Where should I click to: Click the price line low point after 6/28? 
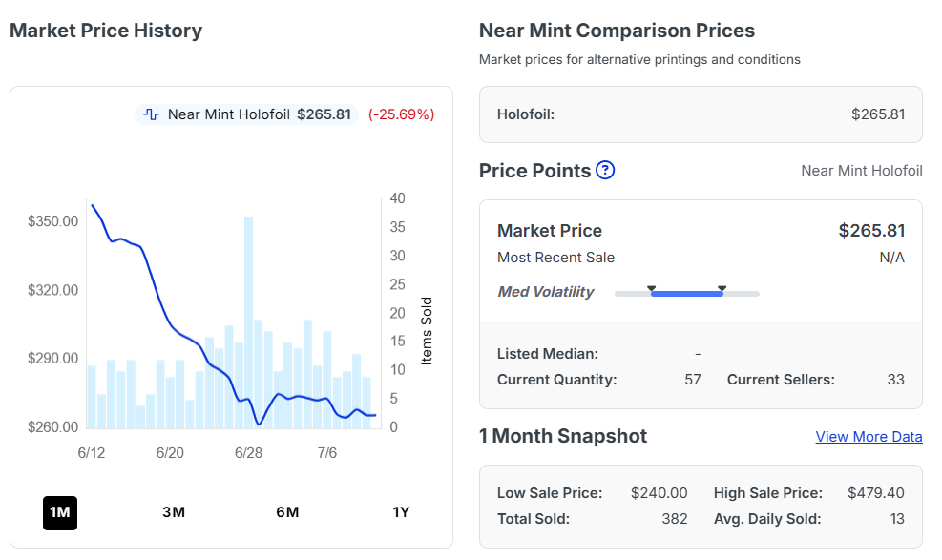[259, 424]
